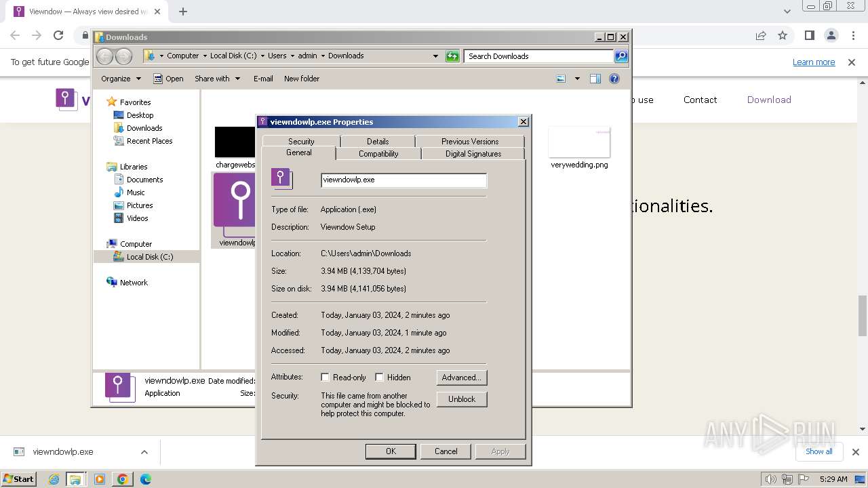868x488 pixels.
Task: Switch to the Security tab
Action: (301, 142)
